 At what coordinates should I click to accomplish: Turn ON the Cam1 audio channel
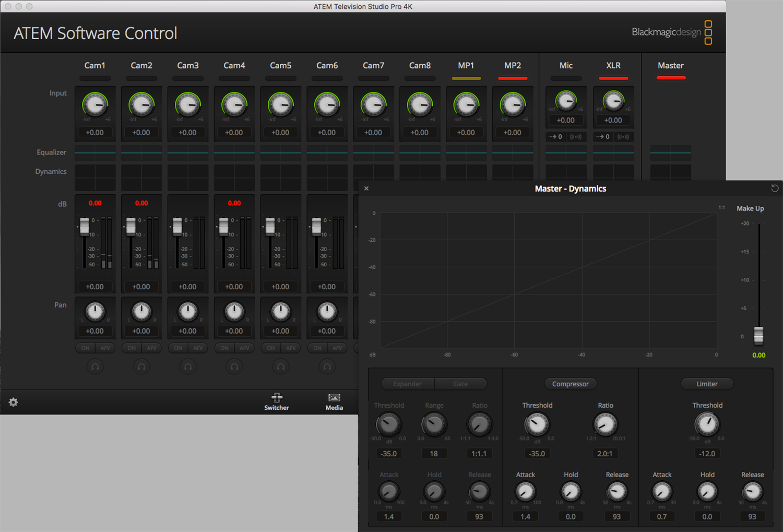(x=85, y=348)
